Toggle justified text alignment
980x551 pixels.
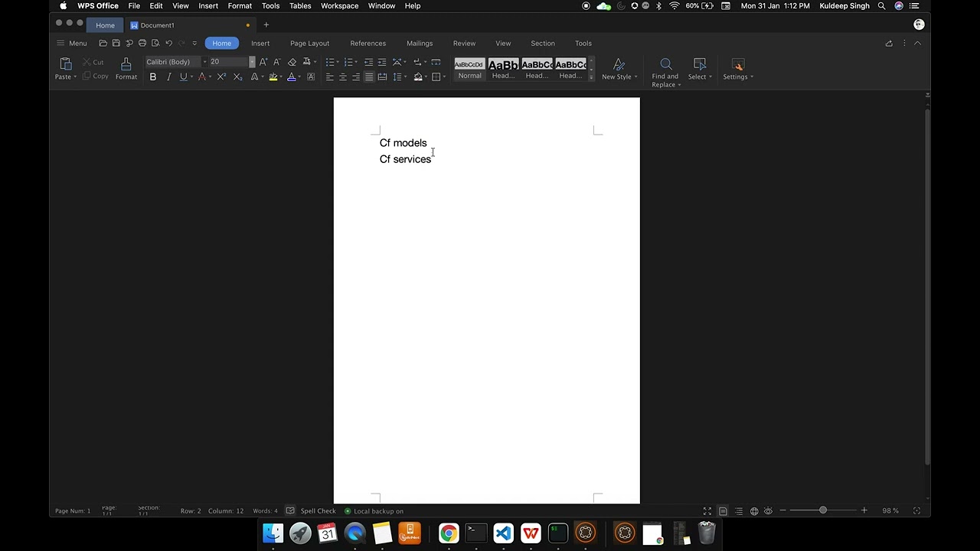point(369,77)
